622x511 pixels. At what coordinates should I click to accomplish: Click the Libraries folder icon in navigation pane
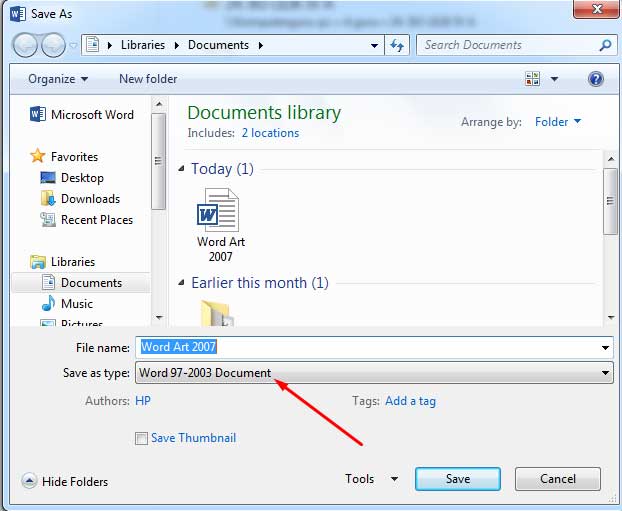[x=38, y=262]
